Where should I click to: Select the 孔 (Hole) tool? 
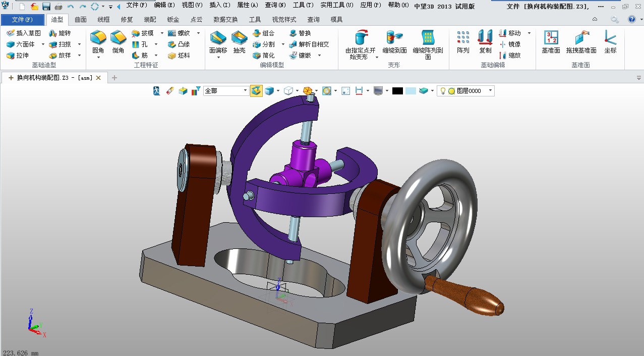click(x=140, y=44)
